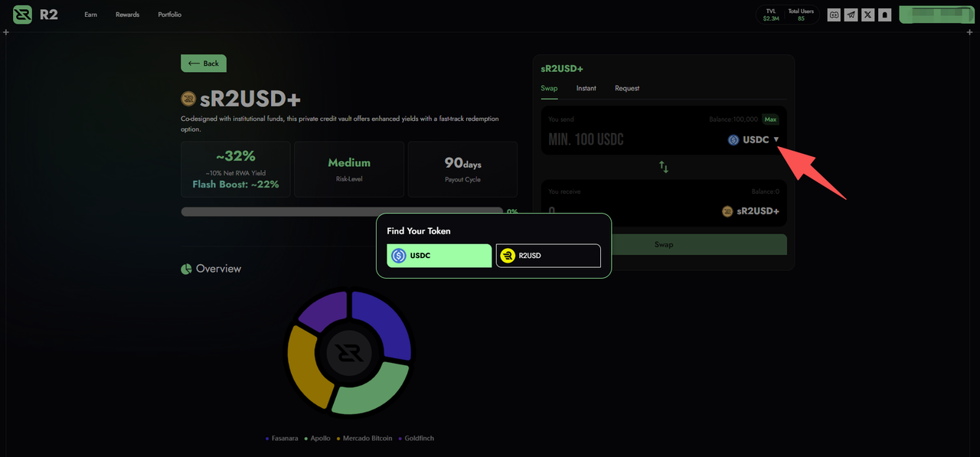Click the 'Flash Boost: ~22%' text
The width and height of the screenshot is (980, 457).
click(x=236, y=184)
